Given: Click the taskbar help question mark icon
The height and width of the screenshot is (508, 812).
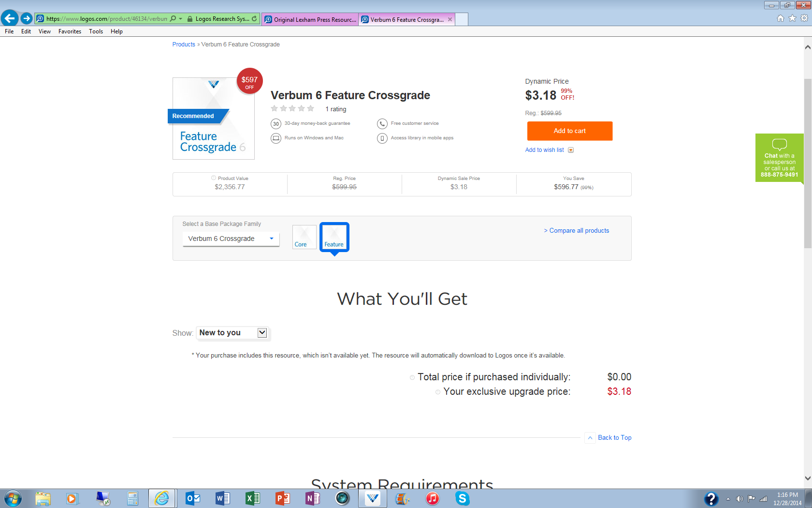Looking at the screenshot, I should (711, 498).
